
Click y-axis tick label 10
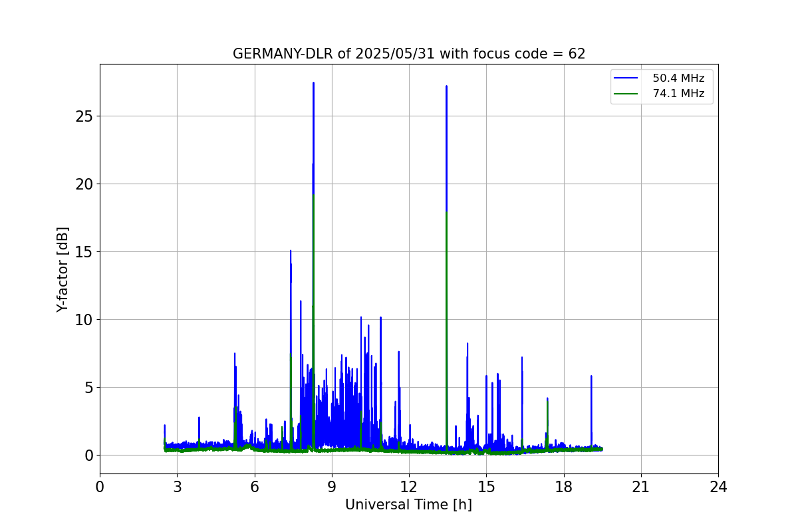point(85,320)
